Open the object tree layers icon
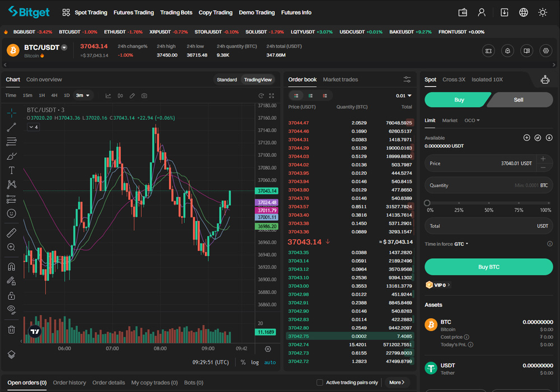The width and height of the screenshot is (560, 392). click(x=11, y=354)
